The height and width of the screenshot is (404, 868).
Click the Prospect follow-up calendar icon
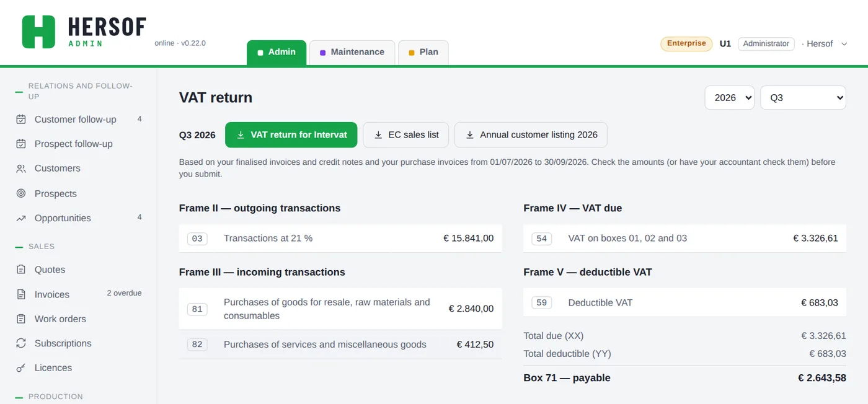[x=21, y=144]
